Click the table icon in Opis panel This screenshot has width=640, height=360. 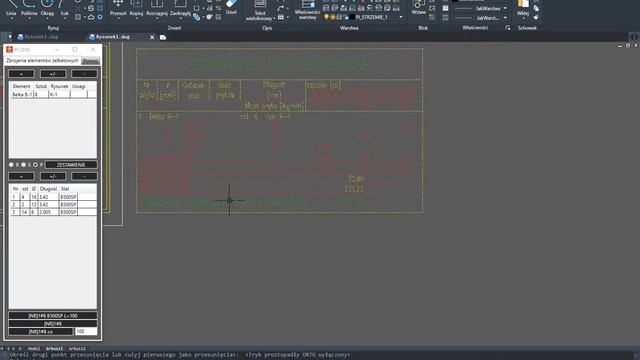pos(281,18)
